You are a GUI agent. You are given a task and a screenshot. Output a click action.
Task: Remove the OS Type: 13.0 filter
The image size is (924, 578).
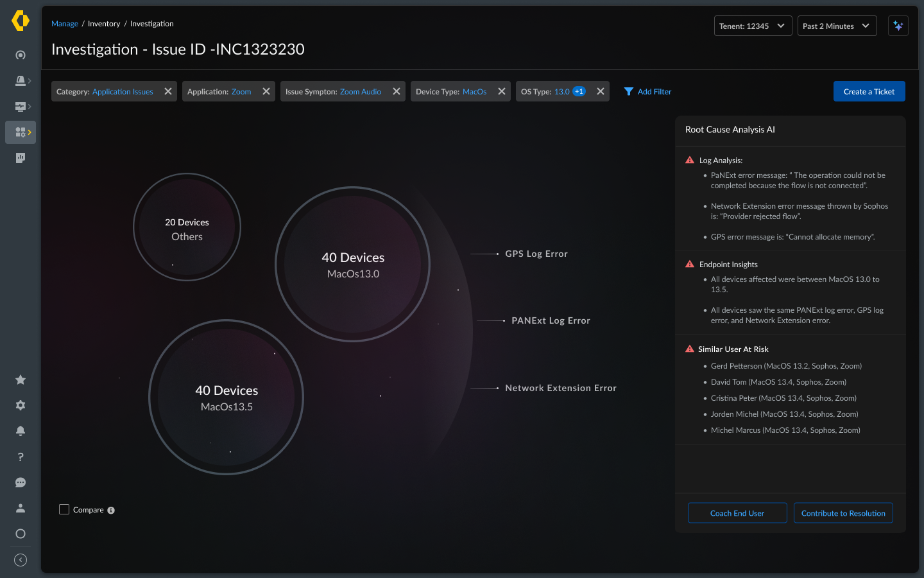[x=601, y=91]
